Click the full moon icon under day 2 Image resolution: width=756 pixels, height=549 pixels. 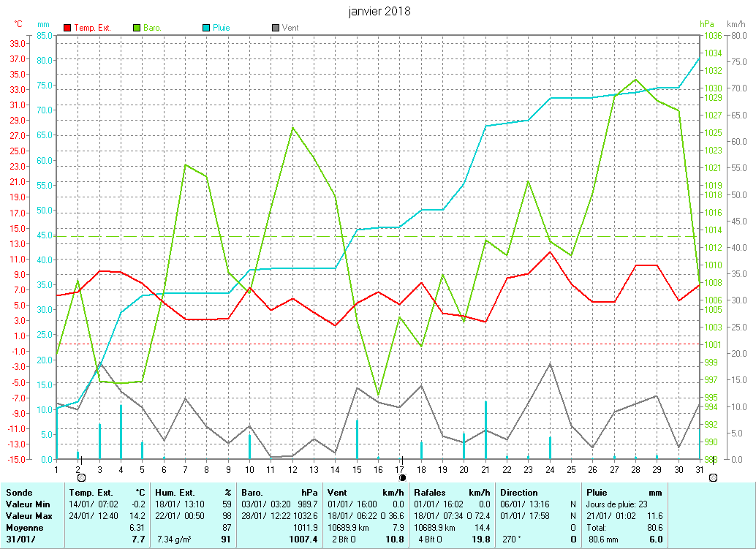pos(80,477)
